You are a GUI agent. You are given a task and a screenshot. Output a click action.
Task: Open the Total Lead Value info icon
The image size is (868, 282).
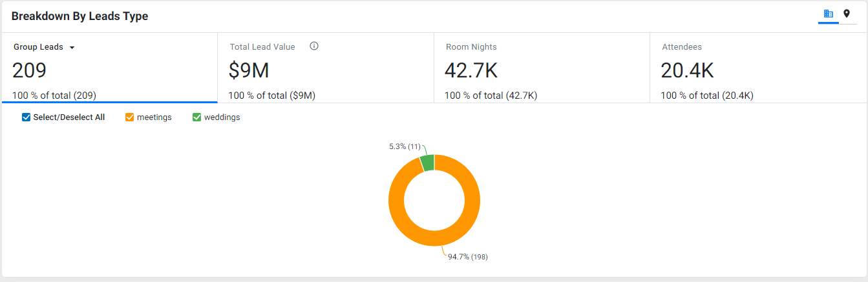(314, 46)
